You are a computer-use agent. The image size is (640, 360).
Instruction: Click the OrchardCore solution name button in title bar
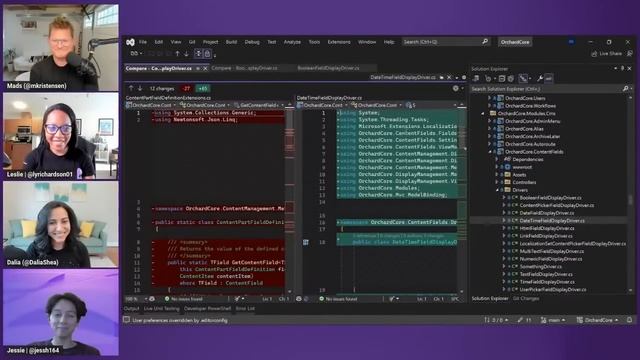515,42
